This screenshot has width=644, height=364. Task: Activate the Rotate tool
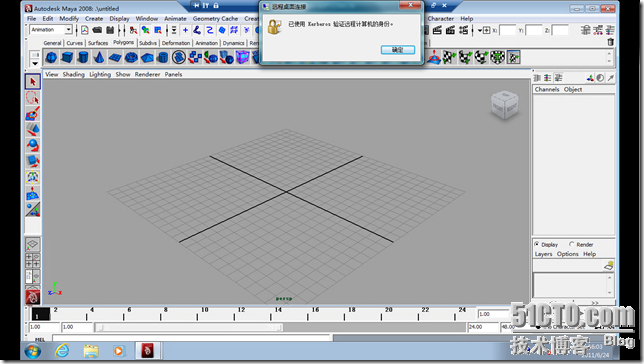33,145
